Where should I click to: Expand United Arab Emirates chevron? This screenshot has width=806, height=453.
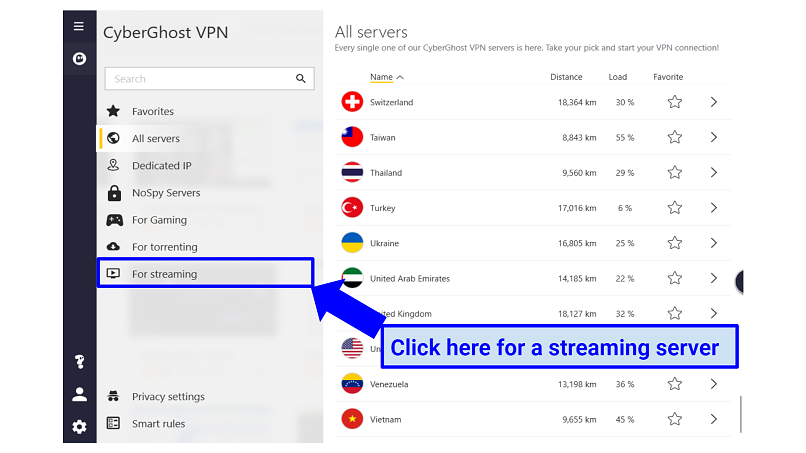pos(713,278)
